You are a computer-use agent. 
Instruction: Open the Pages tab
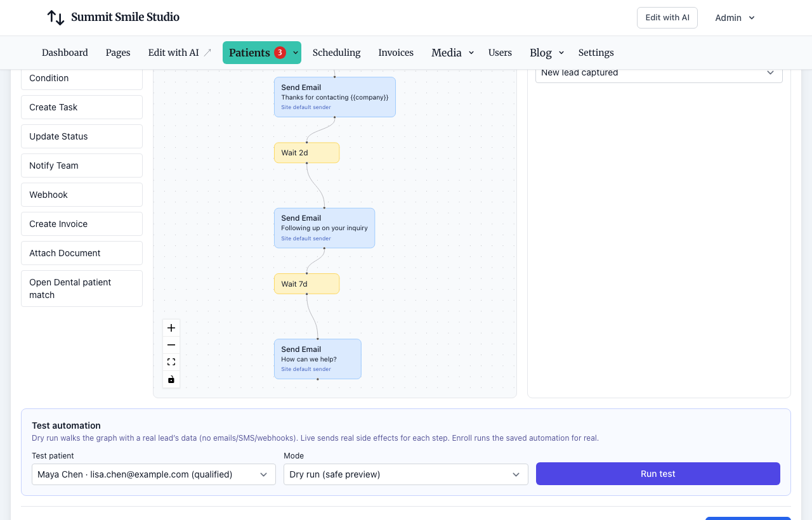pyautogui.click(x=118, y=53)
